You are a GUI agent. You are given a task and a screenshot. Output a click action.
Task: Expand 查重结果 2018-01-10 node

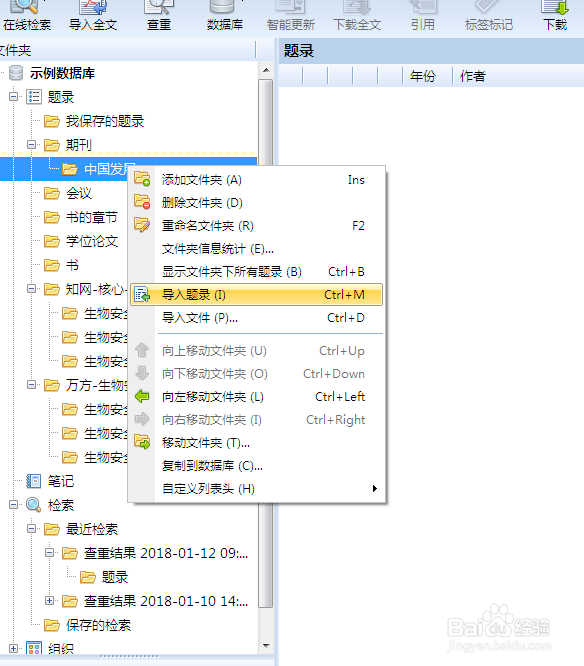click(49, 601)
